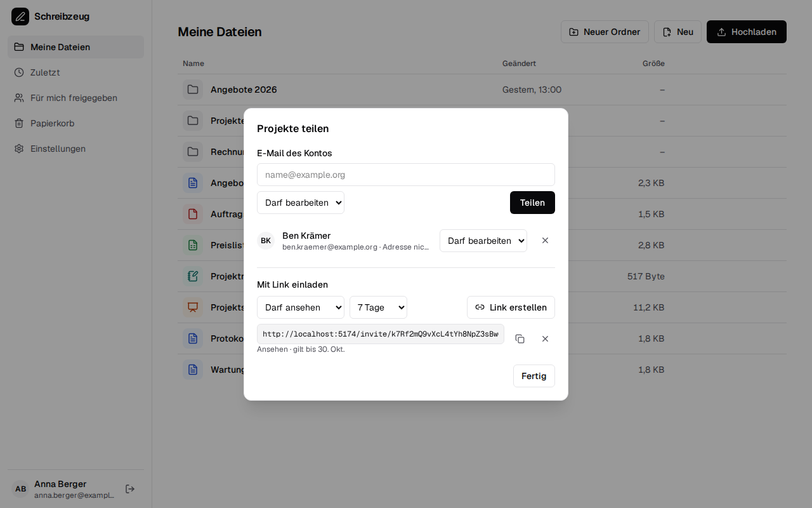The width and height of the screenshot is (812, 508).
Task: Delete the invite link using its X icon
Action: point(545,339)
